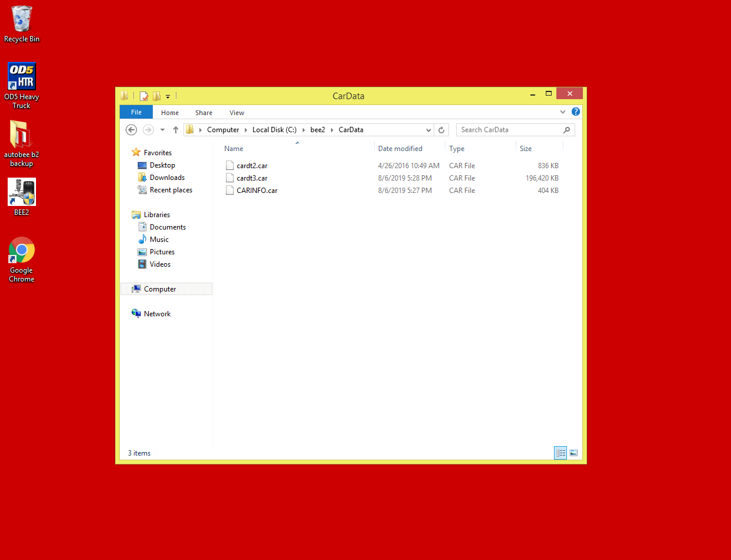Click the New Folder icon in title bar
Image resolution: width=731 pixels, height=560 pixels.
pos(156,96)
